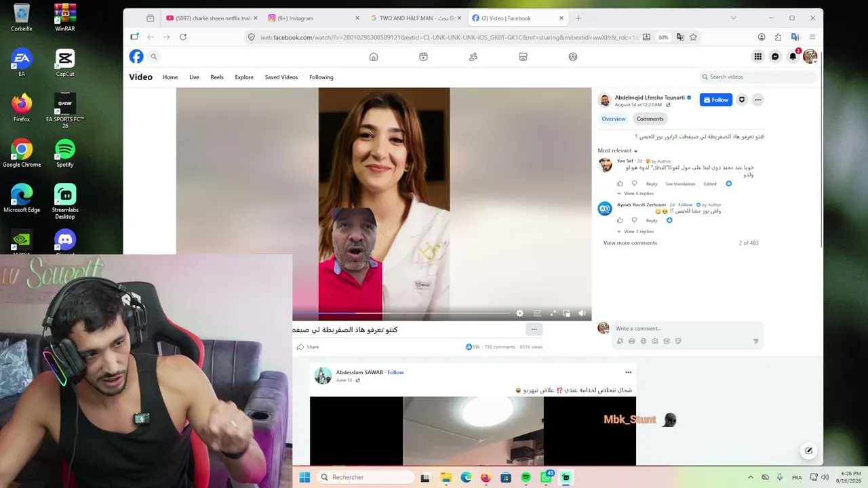The image size is (868, 488).
Task: Open the 730 comments link
Action: [x=500, y=347]
